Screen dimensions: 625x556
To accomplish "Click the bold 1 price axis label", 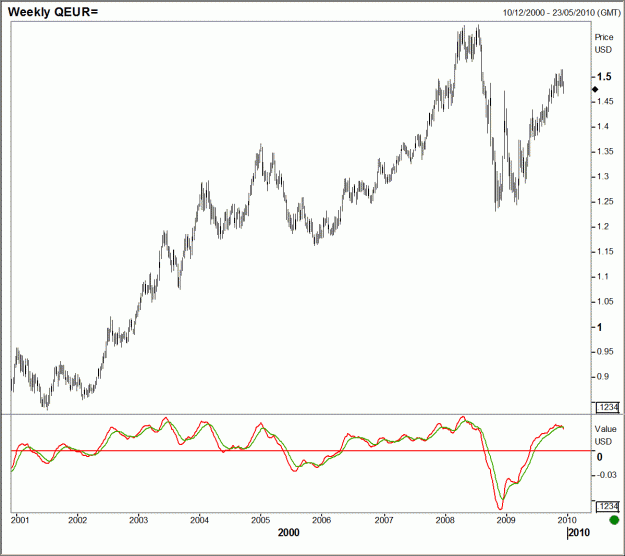I will click(599, 327).
